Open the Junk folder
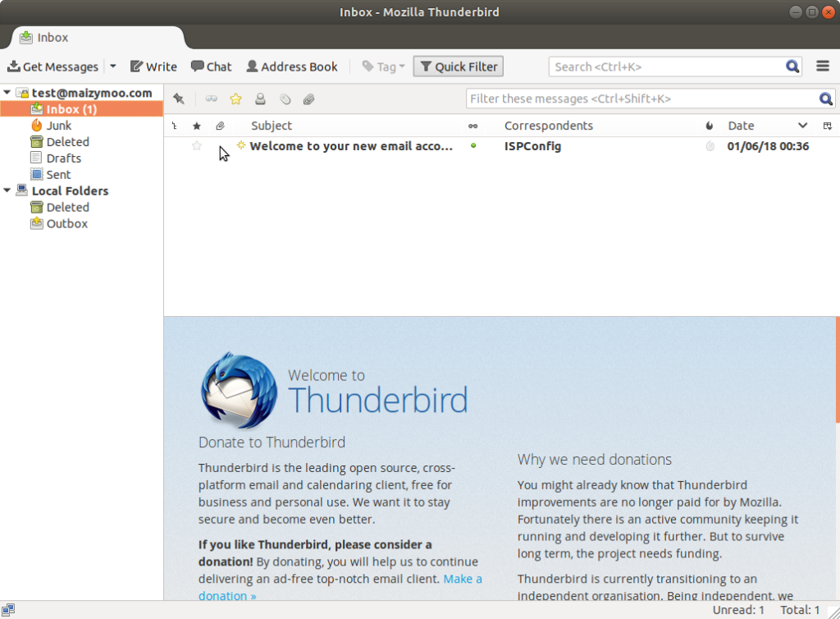 point(52,126)
